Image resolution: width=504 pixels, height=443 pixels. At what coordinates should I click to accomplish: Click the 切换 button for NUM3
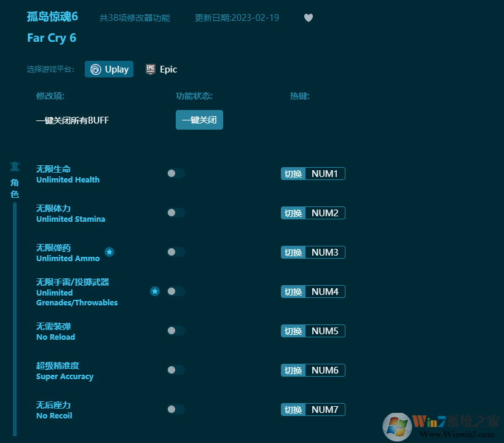pyautogui.click(x=293, y=252)
